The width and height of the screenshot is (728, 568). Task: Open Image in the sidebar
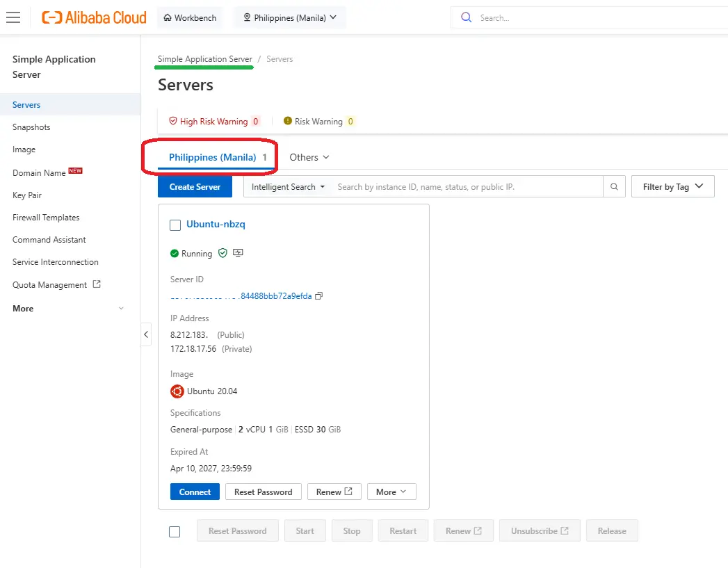tap(24, 149)
